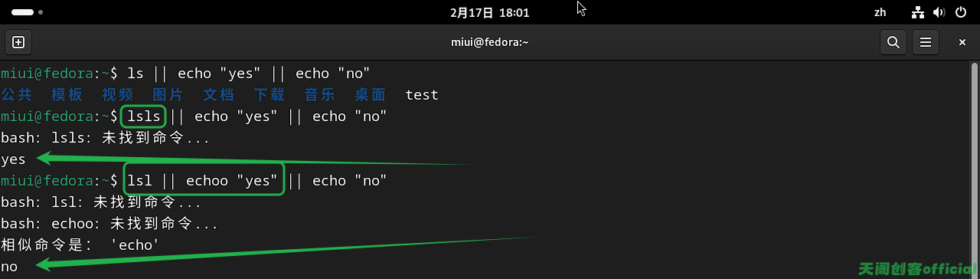The height and width of the screenshot is (279, 980).
Task: Open the network status icon
Action: [x=919, y=12]
